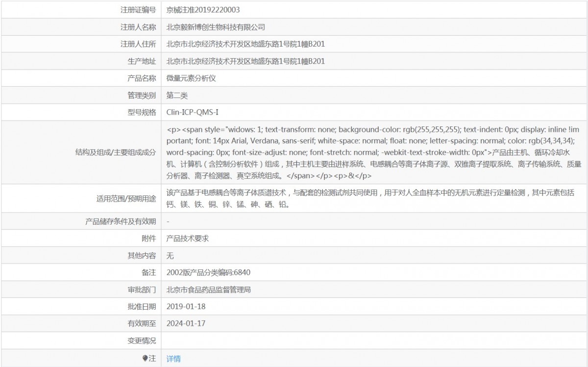
Task: Click the 注册人名称 label
Action: click(138, 27)
